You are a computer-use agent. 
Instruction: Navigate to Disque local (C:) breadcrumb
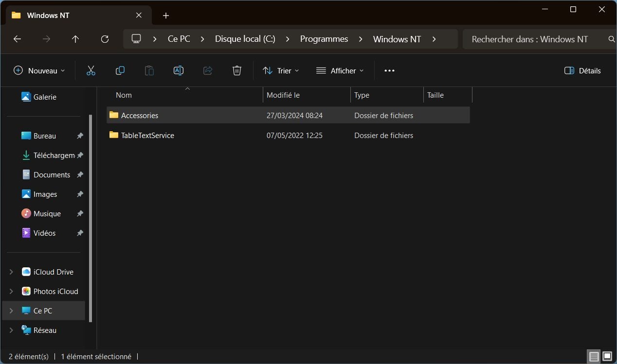tap(245, 39)
